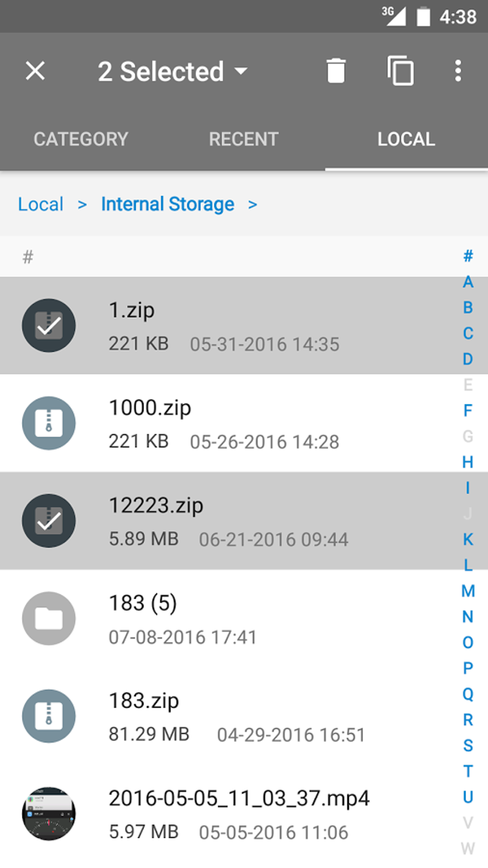Select the 183.zip archive icon

coord(49,716)
